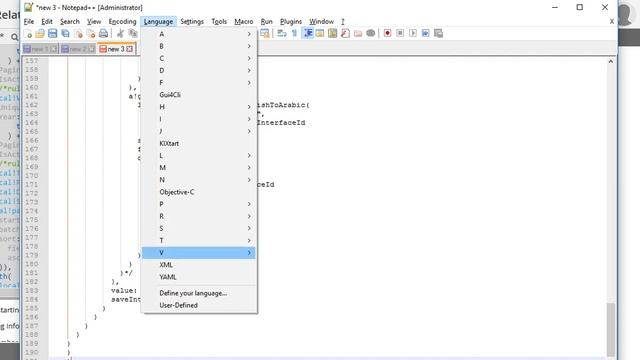Click the Save All toolbar icon
Viewport: 640px width, 360px height.
[x=65, y=33]
